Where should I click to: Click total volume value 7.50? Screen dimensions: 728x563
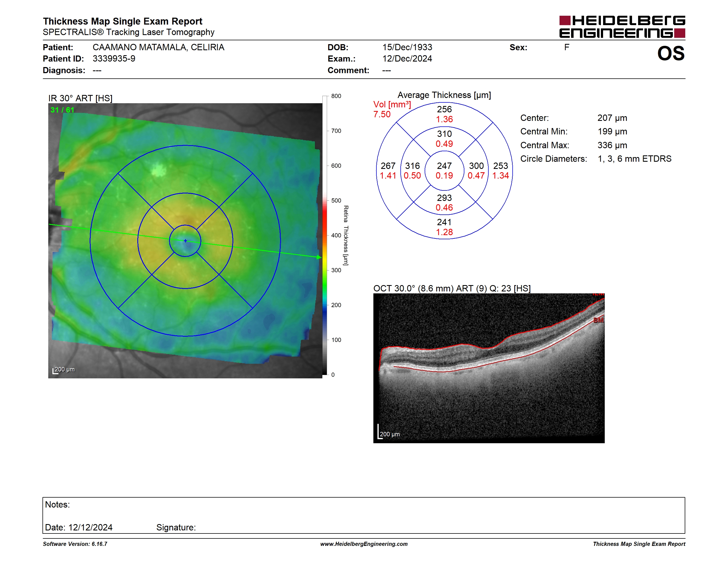coord(382,114)
